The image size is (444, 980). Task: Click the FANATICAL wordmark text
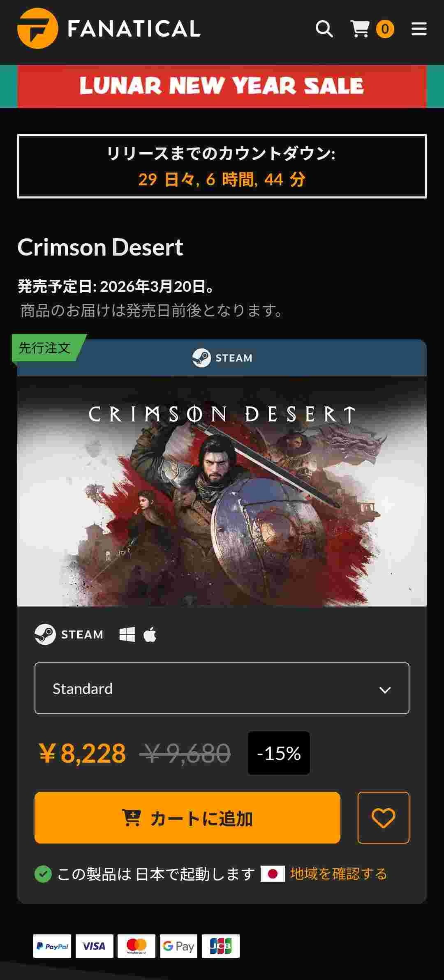pyautogui.click(x=134, y=29)
